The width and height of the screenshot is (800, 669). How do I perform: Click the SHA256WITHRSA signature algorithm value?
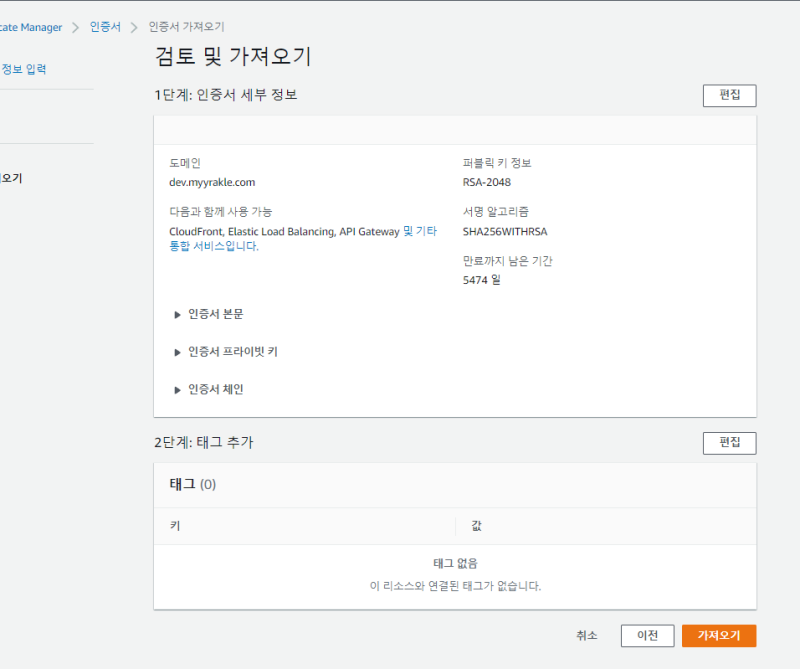(x=505, y=232)
